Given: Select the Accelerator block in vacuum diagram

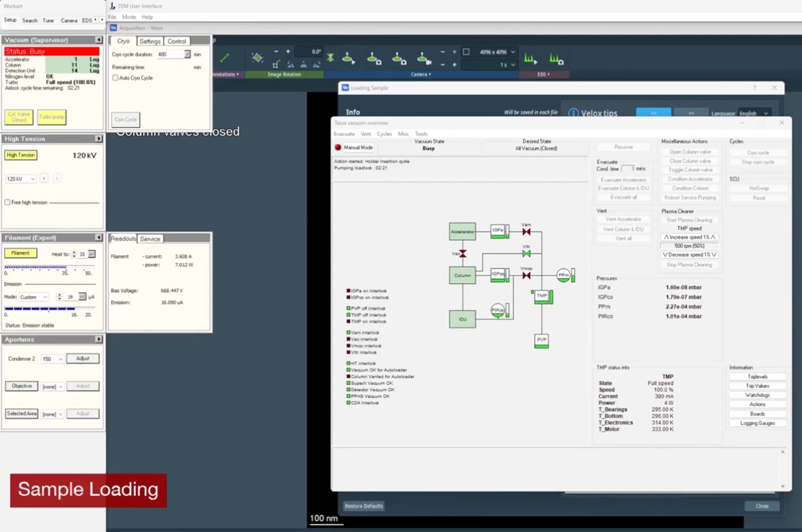Looking at the screenshot, I should coord(462,232).
